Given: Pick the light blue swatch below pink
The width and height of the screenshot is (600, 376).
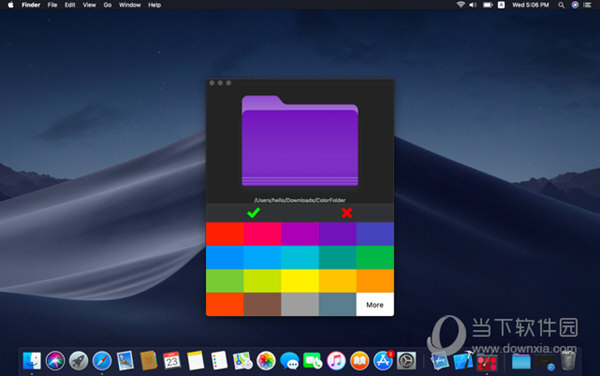Looking at the screenshot, I should 262,258.
